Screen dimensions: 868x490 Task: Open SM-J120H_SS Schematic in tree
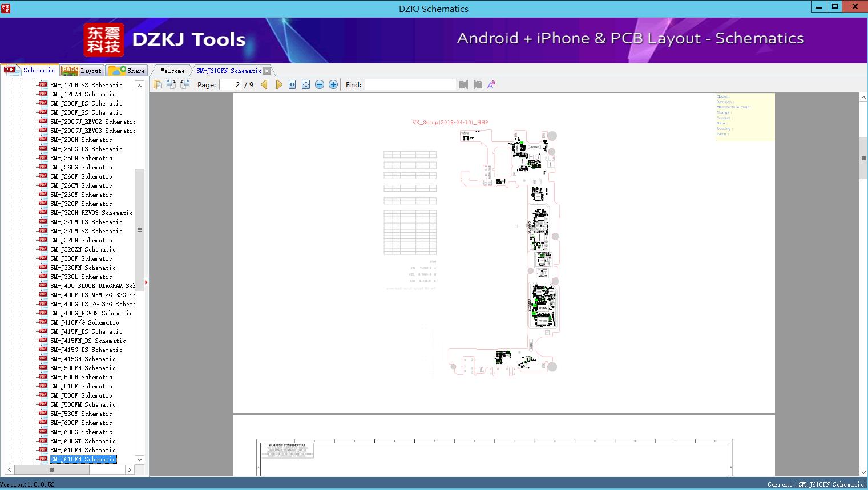tap(86, 85)
